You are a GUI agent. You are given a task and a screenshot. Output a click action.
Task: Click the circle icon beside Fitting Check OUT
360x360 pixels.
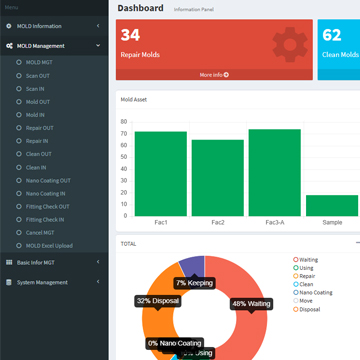point(19,206)
